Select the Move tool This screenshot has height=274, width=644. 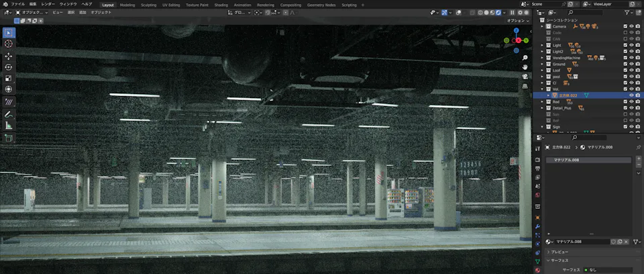9,56
